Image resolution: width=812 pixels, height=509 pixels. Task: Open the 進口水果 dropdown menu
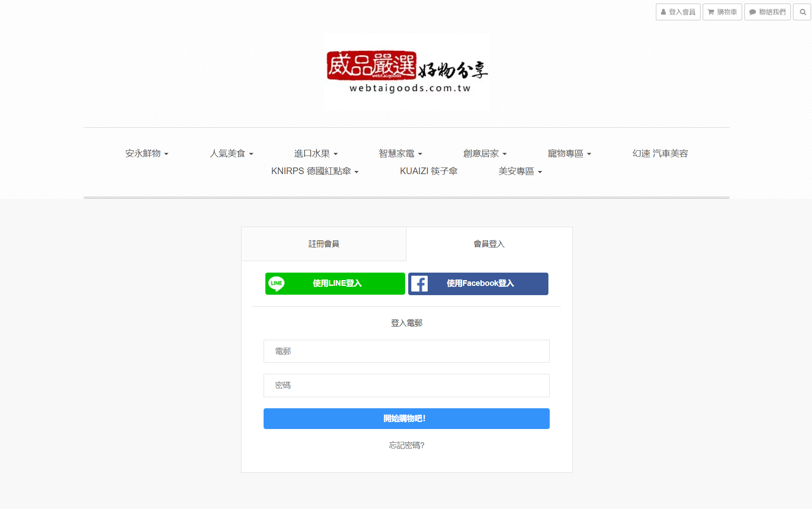coord(316,153)
